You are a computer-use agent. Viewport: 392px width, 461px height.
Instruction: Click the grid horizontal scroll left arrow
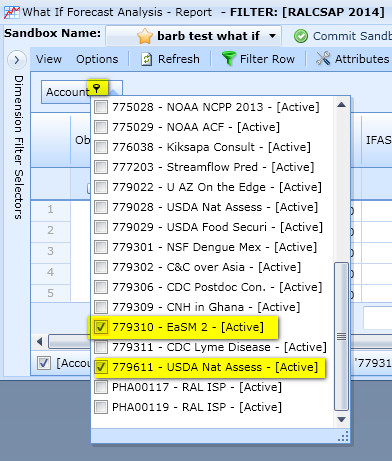point(40,342)
